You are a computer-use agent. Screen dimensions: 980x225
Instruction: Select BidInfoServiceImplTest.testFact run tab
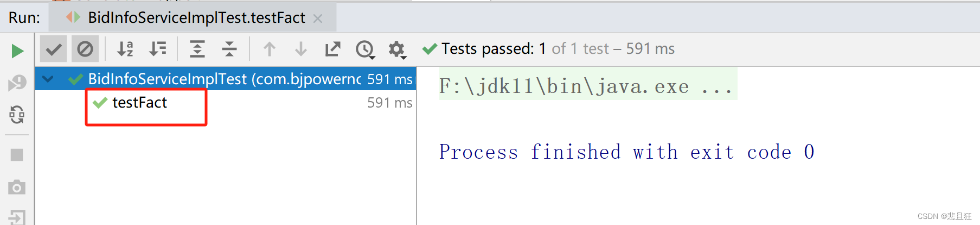point(196,18)
